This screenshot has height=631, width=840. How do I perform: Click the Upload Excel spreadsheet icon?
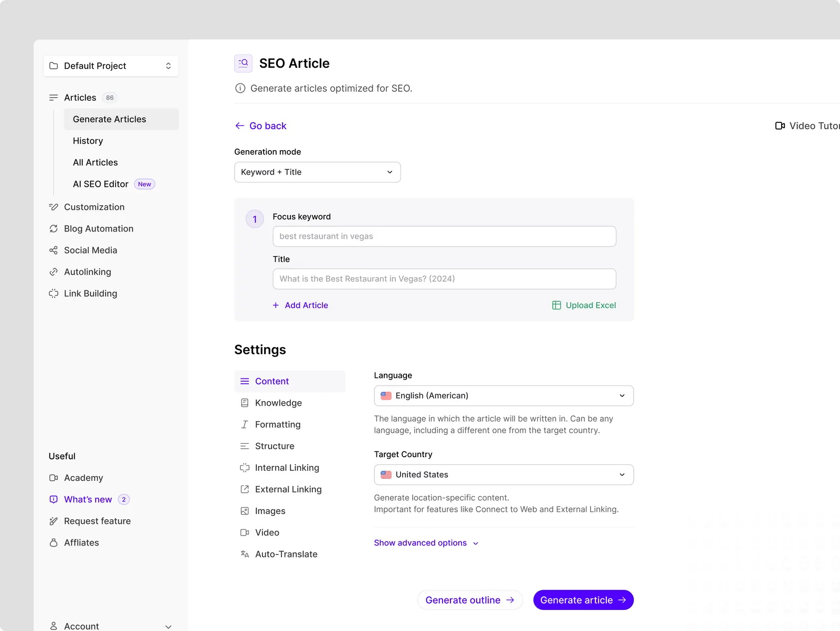pyautogui.click(x=556, y=305)
